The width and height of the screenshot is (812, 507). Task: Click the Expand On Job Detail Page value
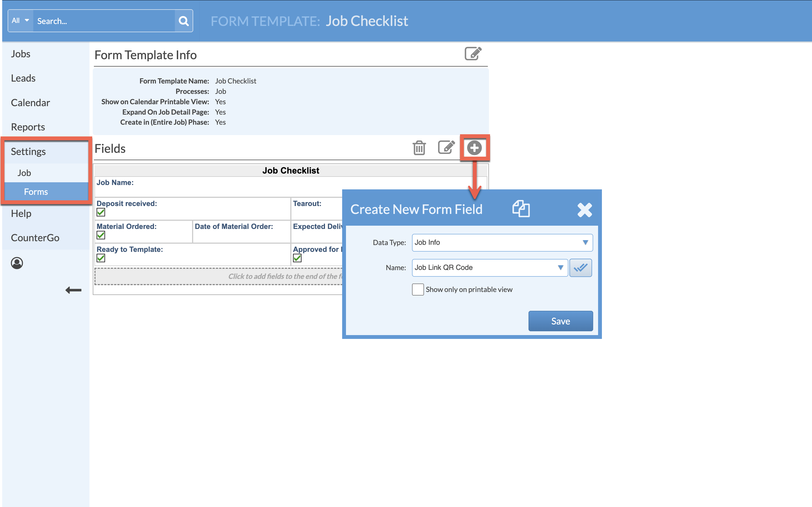click(220, 112)
